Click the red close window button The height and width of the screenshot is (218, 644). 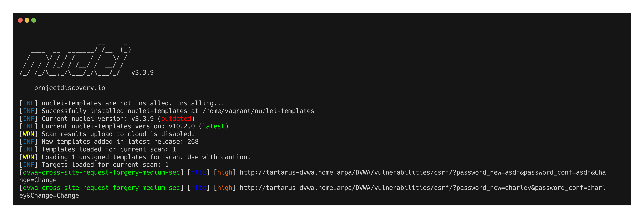[x=20, y=20]
